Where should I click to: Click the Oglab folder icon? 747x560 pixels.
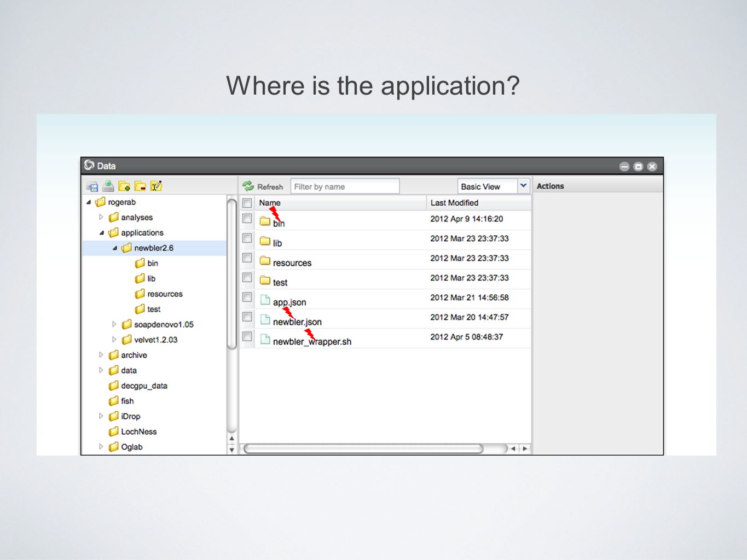tap(113, 447)
